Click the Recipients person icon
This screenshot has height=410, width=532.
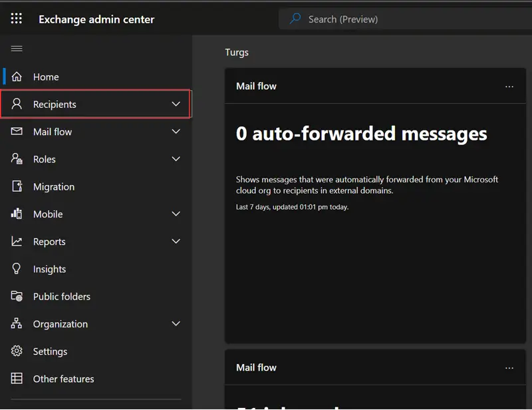pyautogui.click(x=17, y=104)
